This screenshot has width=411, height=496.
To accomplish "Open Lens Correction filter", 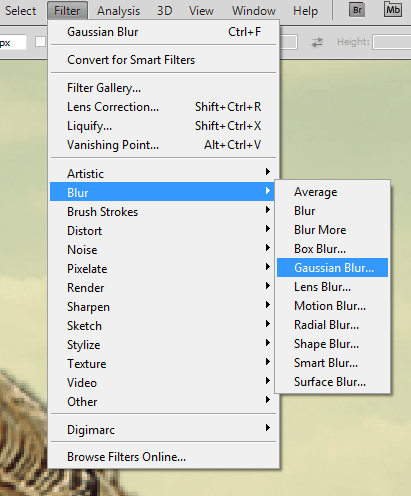I will click(x=163, y=107).
